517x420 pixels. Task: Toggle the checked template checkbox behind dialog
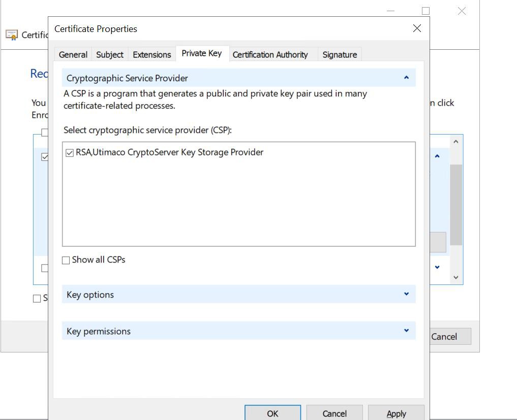pyautogui.click(x=45, y=157)
